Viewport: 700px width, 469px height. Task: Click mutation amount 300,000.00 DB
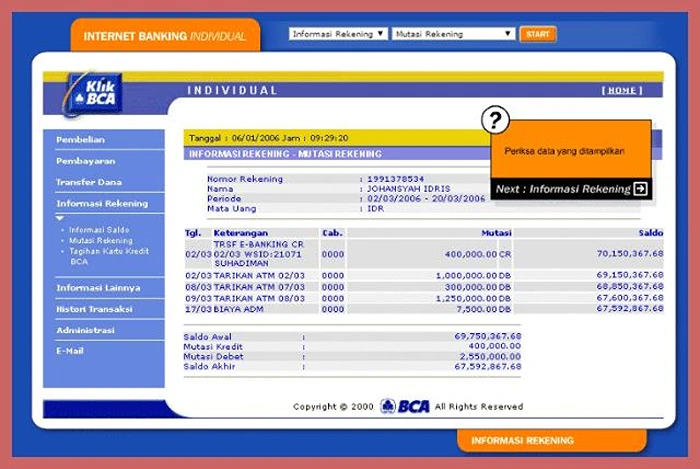coord(478,287)
